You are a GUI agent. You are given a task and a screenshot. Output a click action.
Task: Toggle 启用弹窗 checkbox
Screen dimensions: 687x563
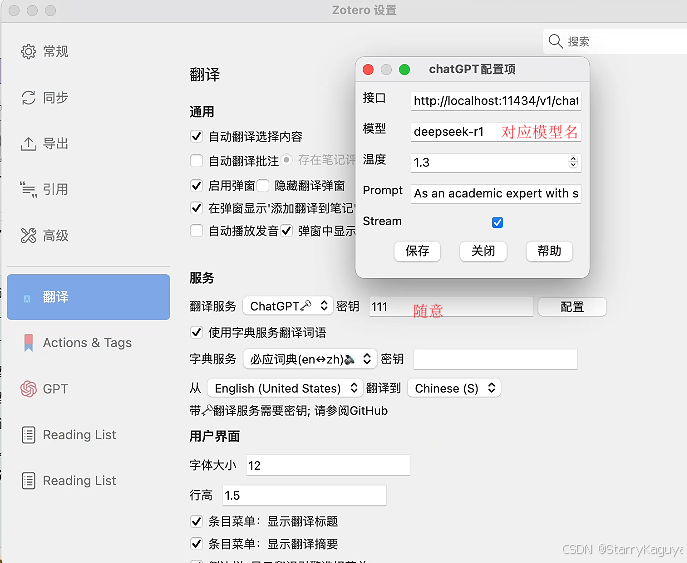pos(196,185)
